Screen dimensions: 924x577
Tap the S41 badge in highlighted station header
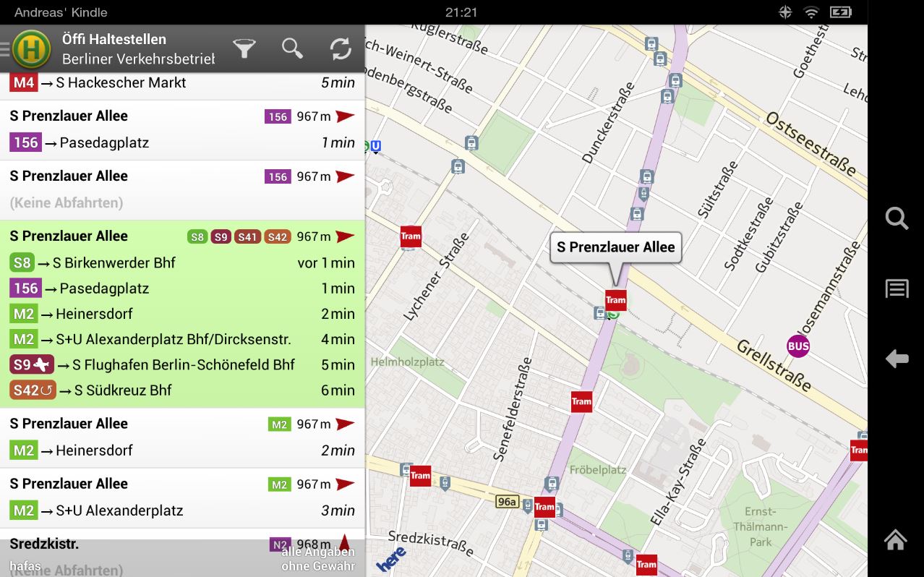247,236
